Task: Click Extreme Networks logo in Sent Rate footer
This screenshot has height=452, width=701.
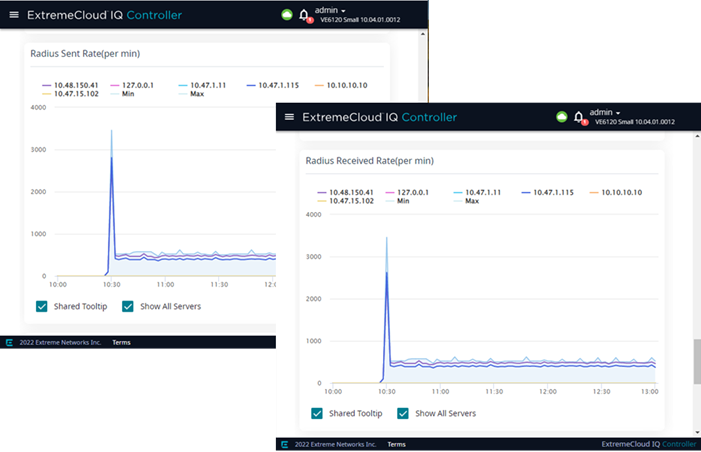Action: [x=9, y=342]
